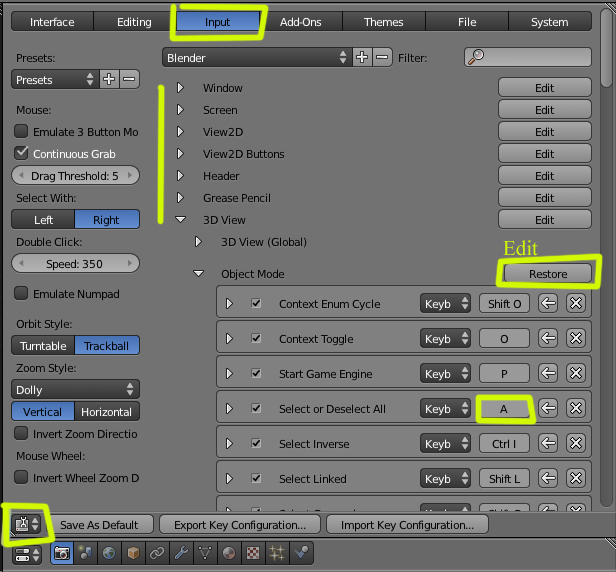Image resolution: width=616 pixels, height=572 pixels.
Task: Enable Emulate 3 Button Mouse checkbox
Action: [21, 131]
